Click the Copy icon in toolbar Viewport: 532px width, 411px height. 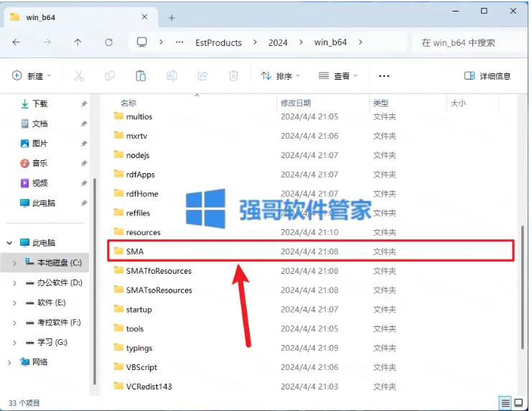click(x=110, y=75)
